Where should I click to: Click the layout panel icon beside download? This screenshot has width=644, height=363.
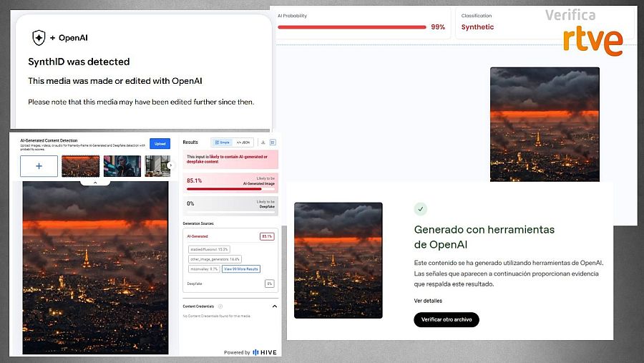[x=273, y=142]
